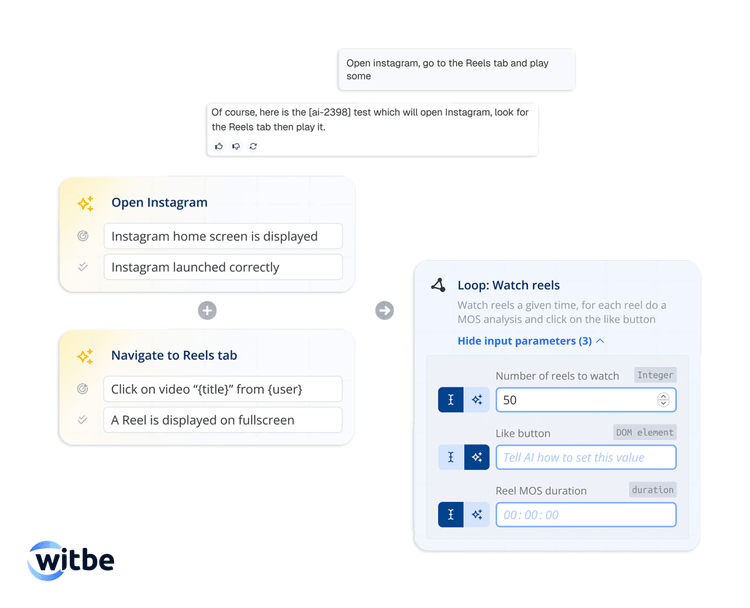Click the DOM element type badge
This screenshot has width=750, height=608.
click(645, 432)
